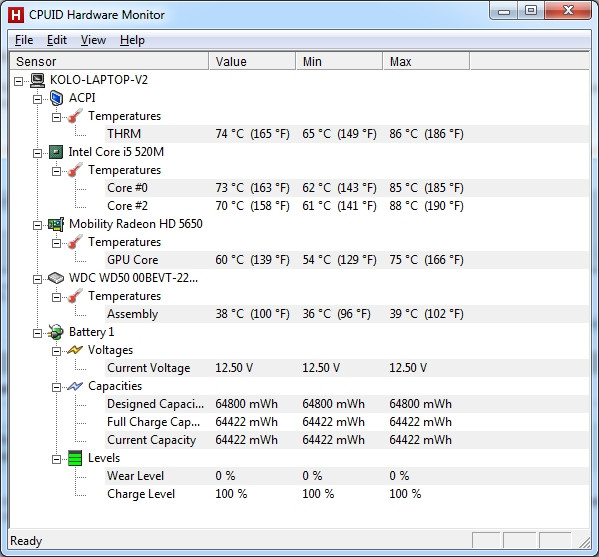The width and height of the screenshot is (599, 557).
Task: Collapse the ACPI node
Action: point(37,99)
